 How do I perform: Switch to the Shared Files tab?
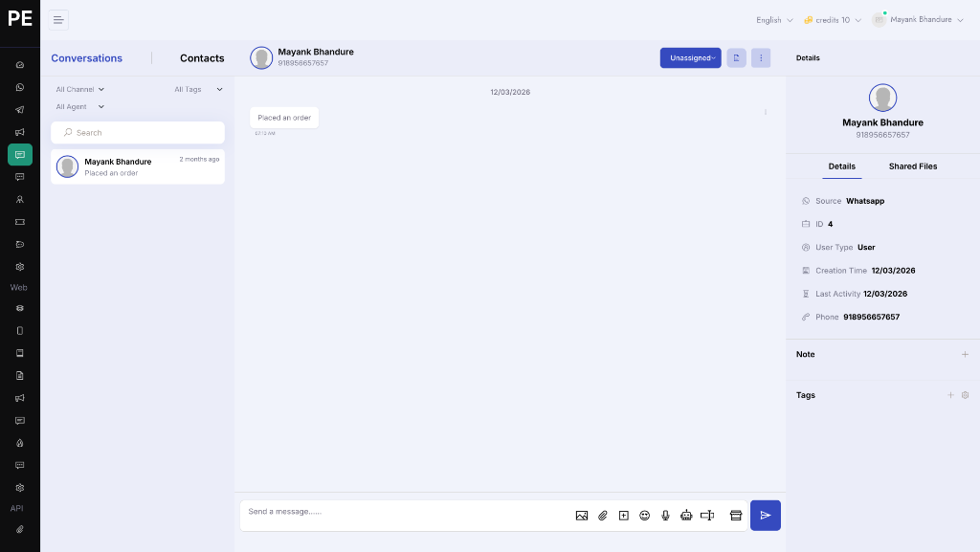point(912,166)
